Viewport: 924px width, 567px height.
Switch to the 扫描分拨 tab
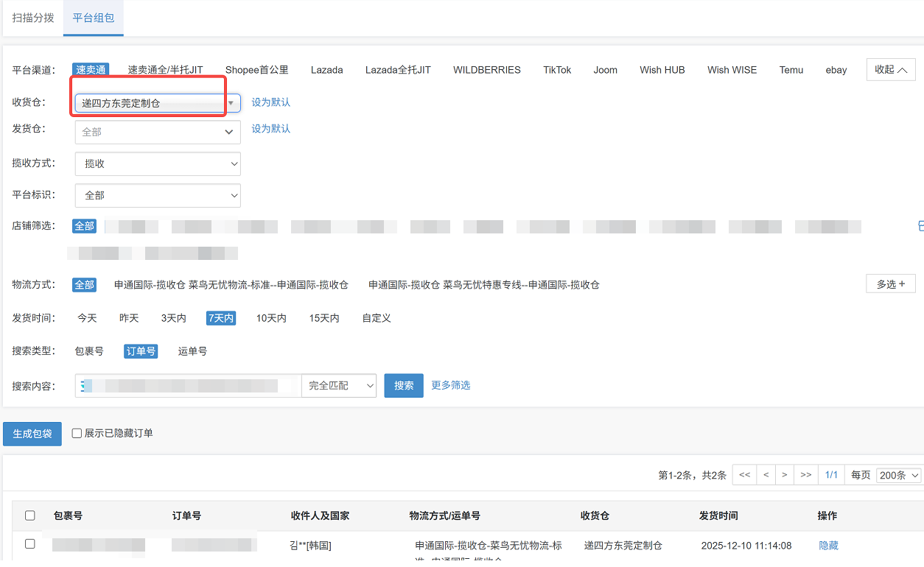[33, 18]
